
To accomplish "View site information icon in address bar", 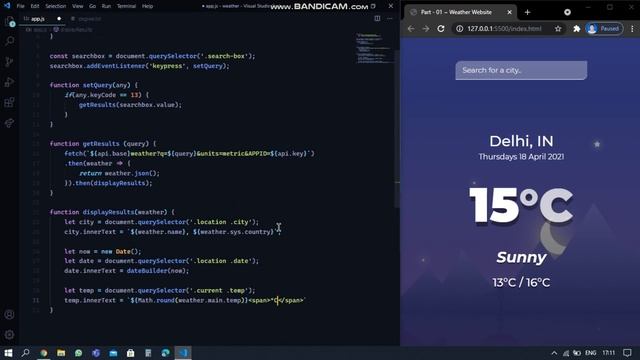I will [x=460, y=29].
